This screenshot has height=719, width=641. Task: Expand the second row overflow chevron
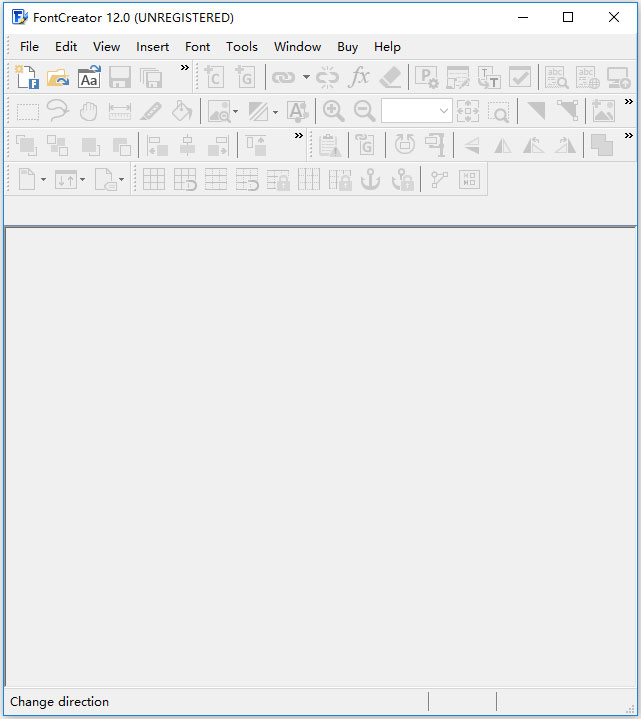click(629, 101)
